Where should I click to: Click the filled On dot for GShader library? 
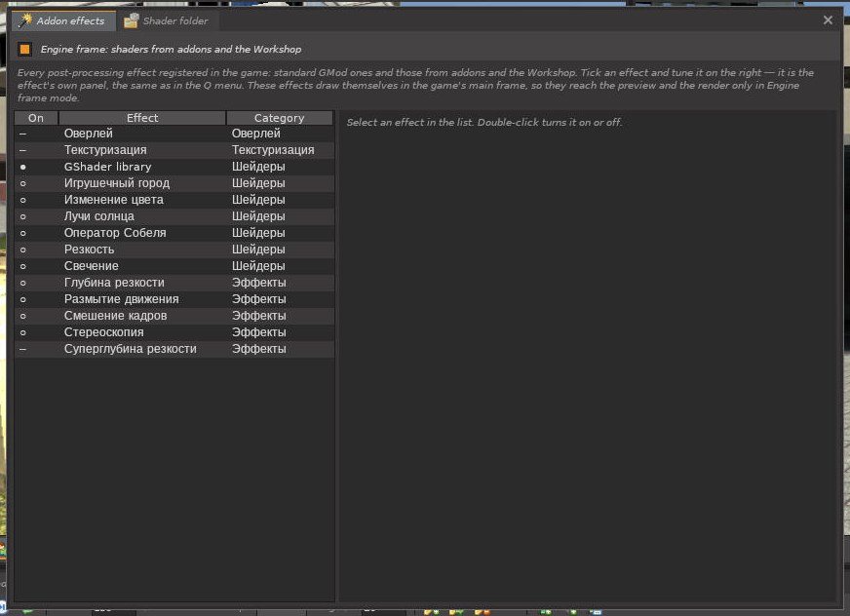pyautogui.click(x=22, y=167)
